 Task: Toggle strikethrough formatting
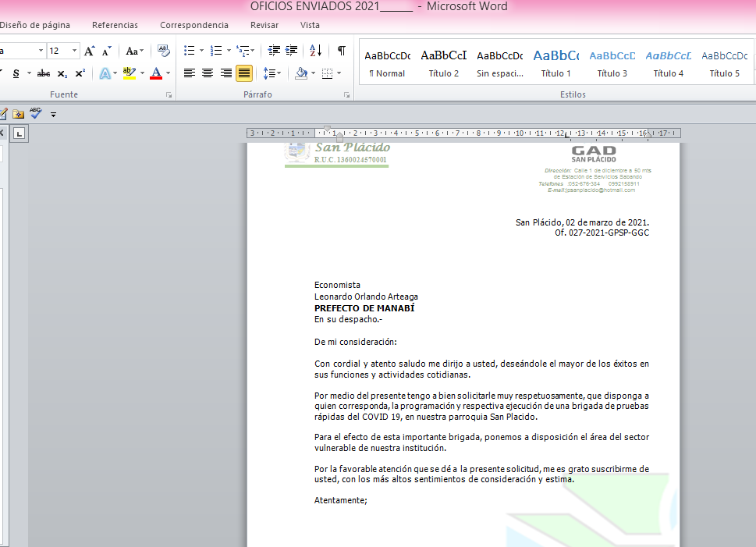pos(44,73)
